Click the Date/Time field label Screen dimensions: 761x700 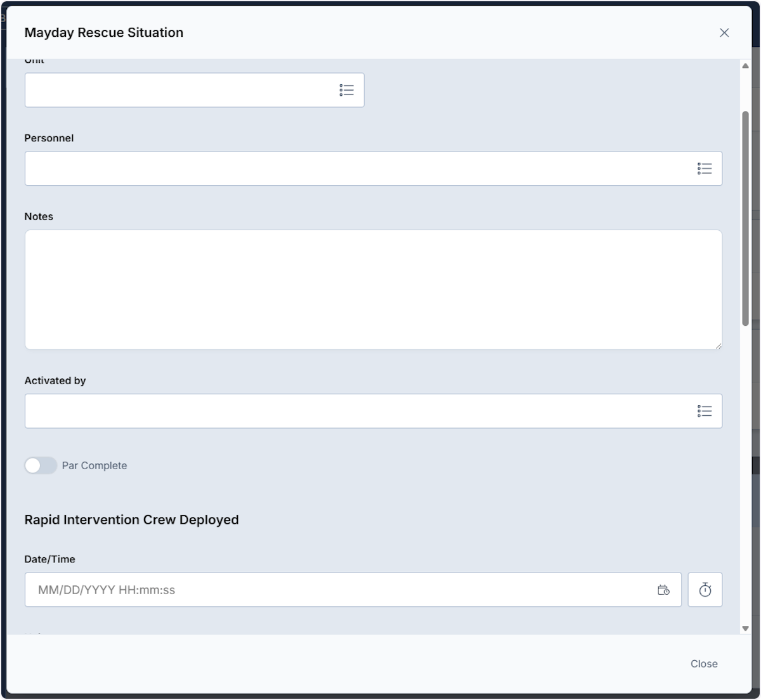49,559
